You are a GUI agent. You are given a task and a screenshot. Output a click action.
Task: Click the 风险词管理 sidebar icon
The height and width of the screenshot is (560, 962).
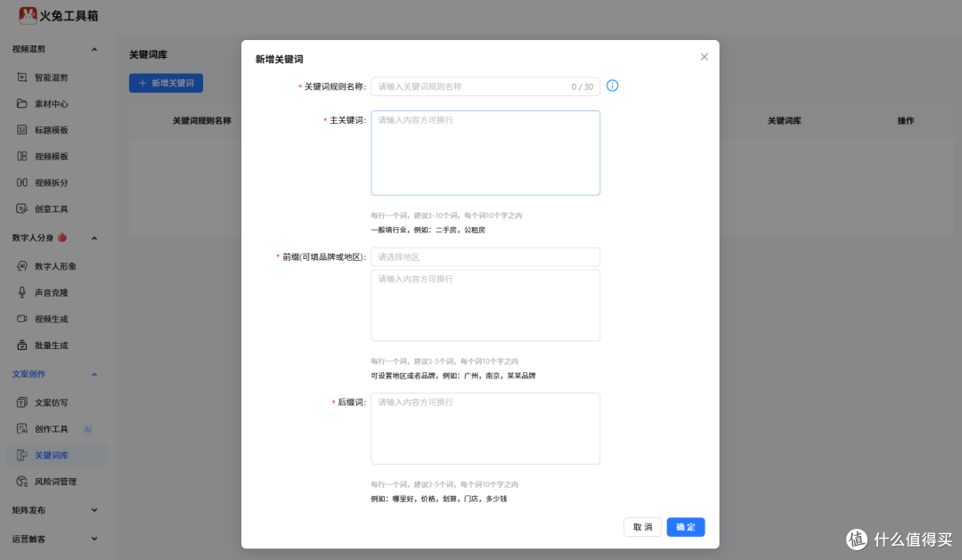[22, 482]
